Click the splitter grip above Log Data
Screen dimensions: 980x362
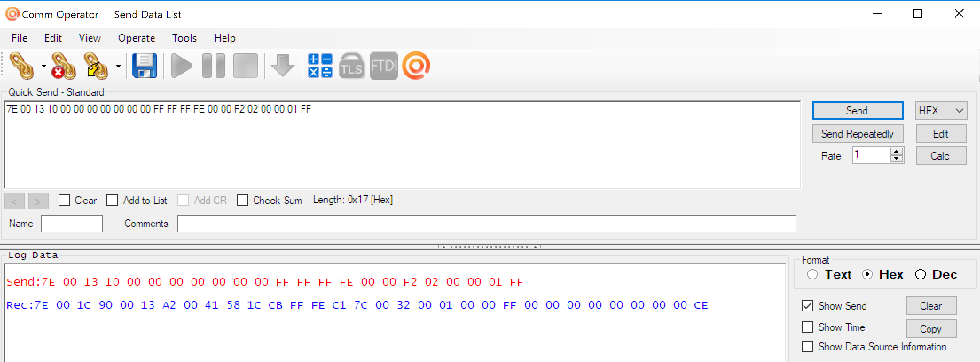point(490,247)
